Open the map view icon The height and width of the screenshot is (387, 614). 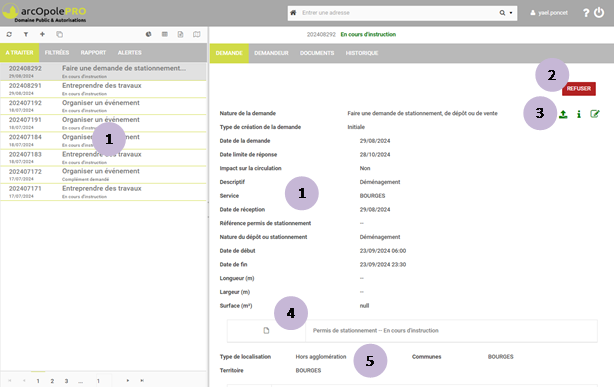tap(197, 34)
